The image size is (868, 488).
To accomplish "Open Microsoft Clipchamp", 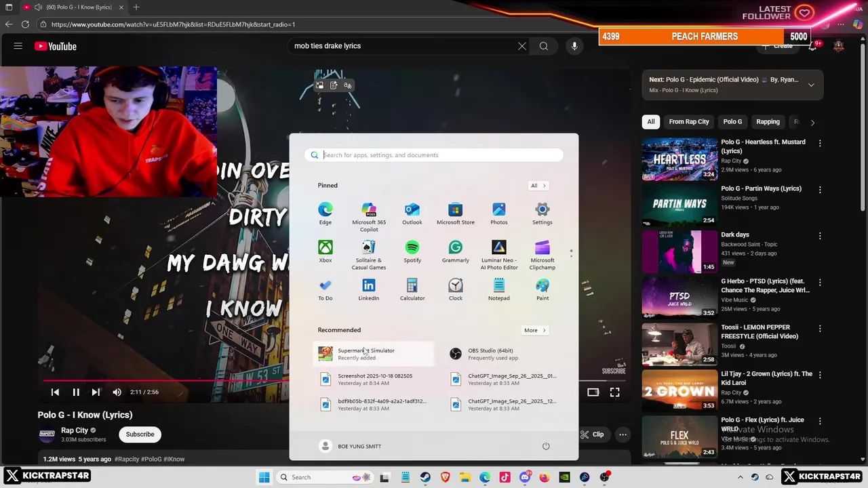I will tap(542, 255).
